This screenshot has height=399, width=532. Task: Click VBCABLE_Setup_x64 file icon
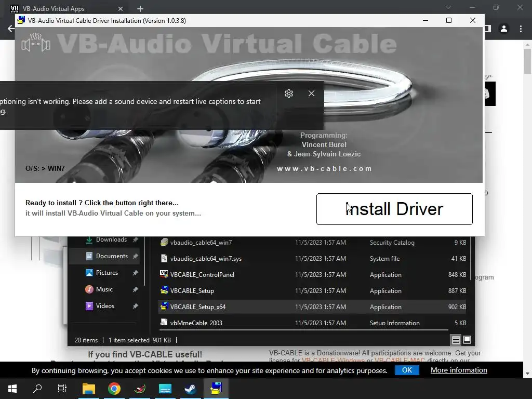(164, 307)
